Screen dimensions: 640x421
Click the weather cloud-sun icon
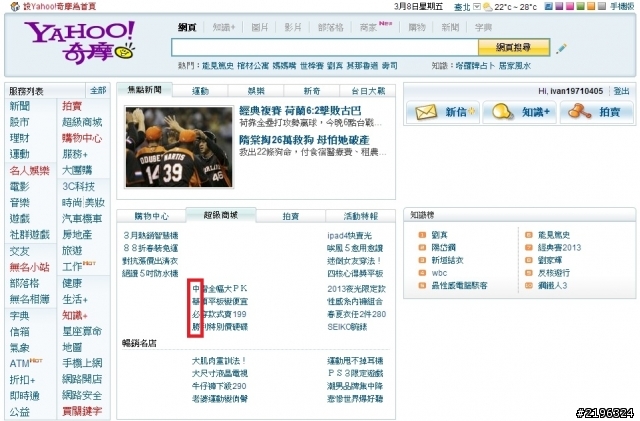pyautogui.click(x=487, y=7)
